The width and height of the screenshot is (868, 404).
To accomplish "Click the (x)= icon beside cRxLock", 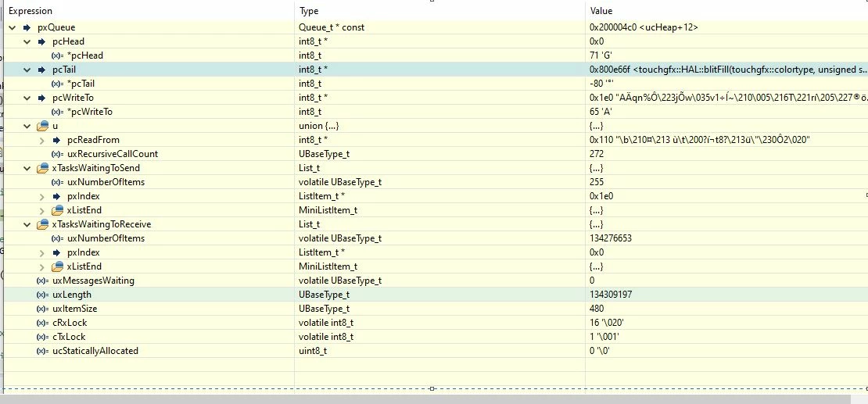I will click(x=43, y=323).
